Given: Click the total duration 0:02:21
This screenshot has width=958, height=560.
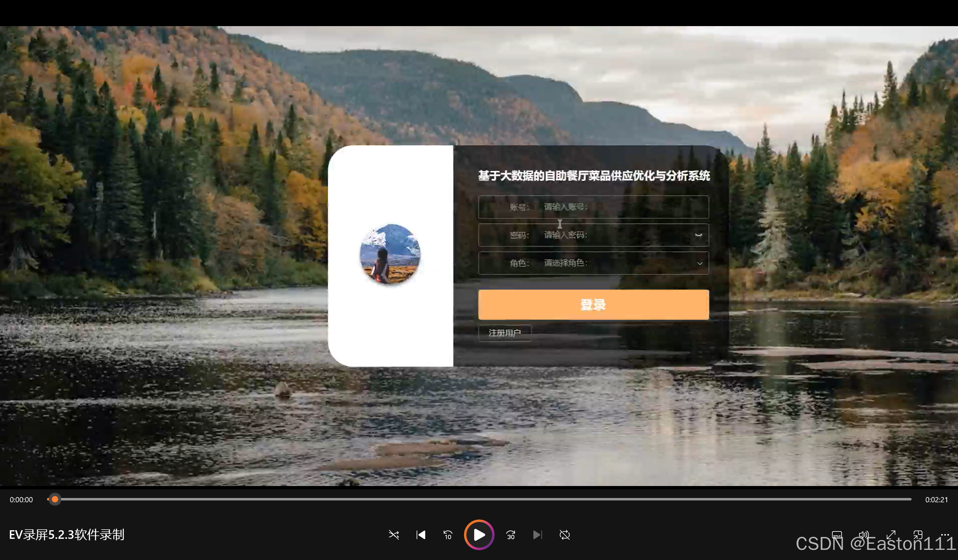Looking at the screenshot, I should coord(936,500).
